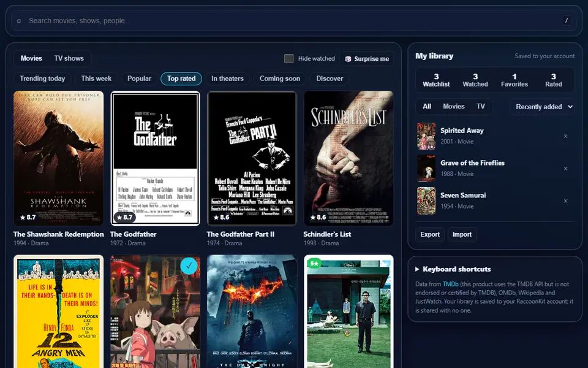Filter library by All
The width and height of the screenshot is (588, 368).
427,107
